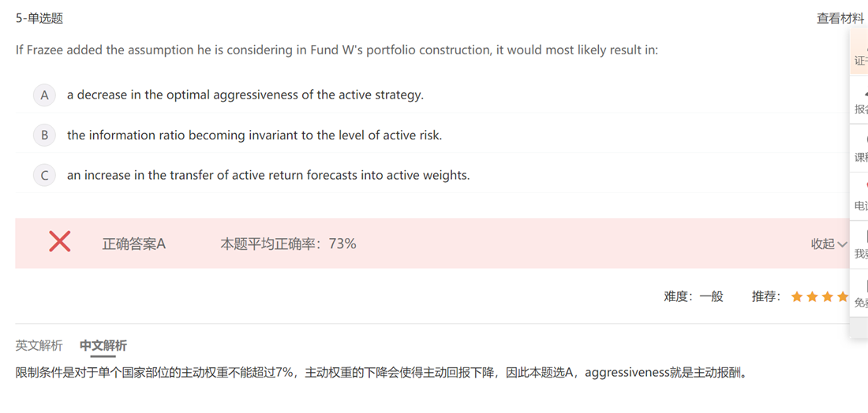This screenshot has height=413, width=868.
Task: Open the 查看材料 link
Action: (x=840, y=18)
